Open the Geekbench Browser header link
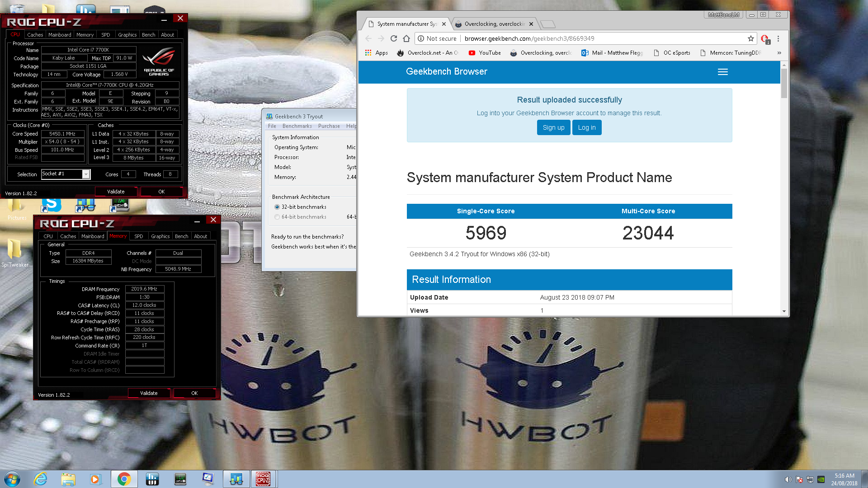The width and height of the screenshot is (868, 488). [x=446, y=71]
